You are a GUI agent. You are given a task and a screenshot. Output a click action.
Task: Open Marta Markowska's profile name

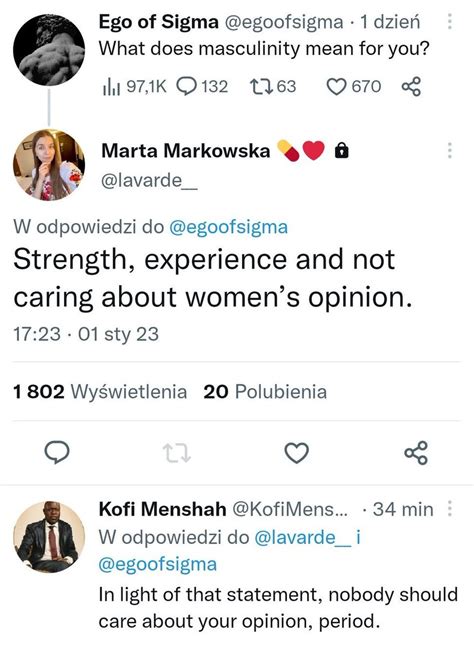pos(186,151)
